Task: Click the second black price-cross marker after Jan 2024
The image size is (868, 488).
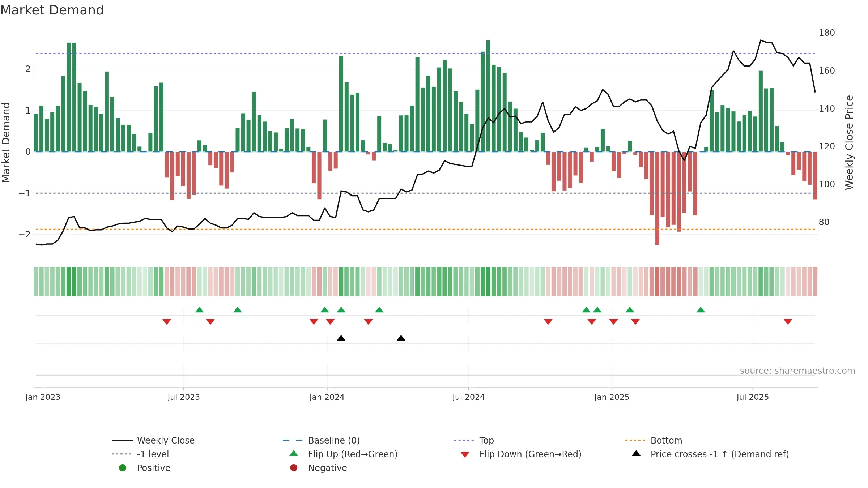Action: pos(401,338)
